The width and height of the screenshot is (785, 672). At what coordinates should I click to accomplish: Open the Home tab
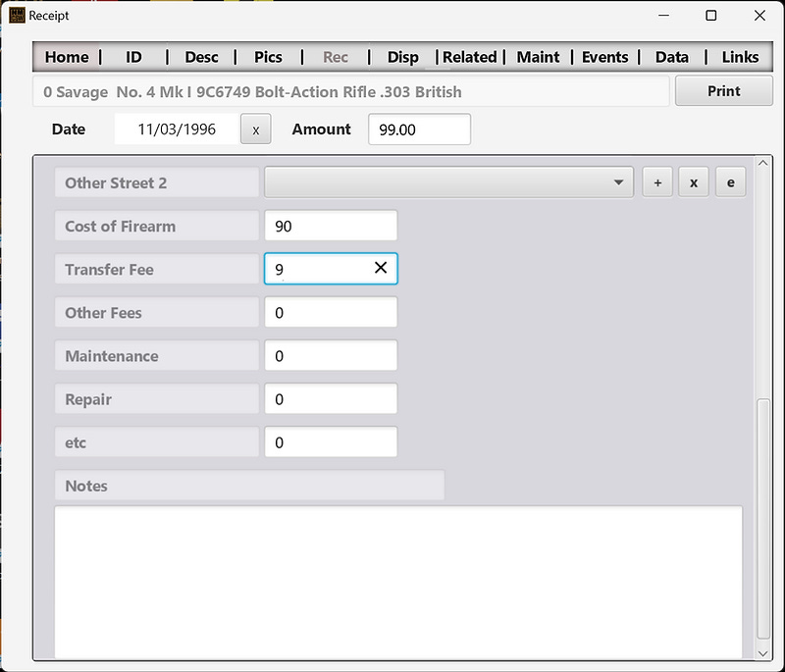click(x=67, y=57)
